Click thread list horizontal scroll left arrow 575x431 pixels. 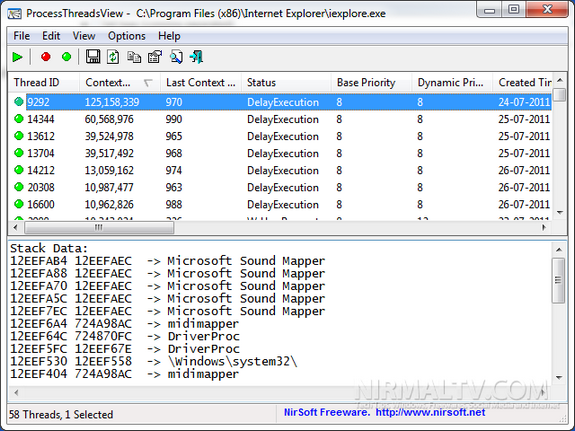click(x=15, y=227)
